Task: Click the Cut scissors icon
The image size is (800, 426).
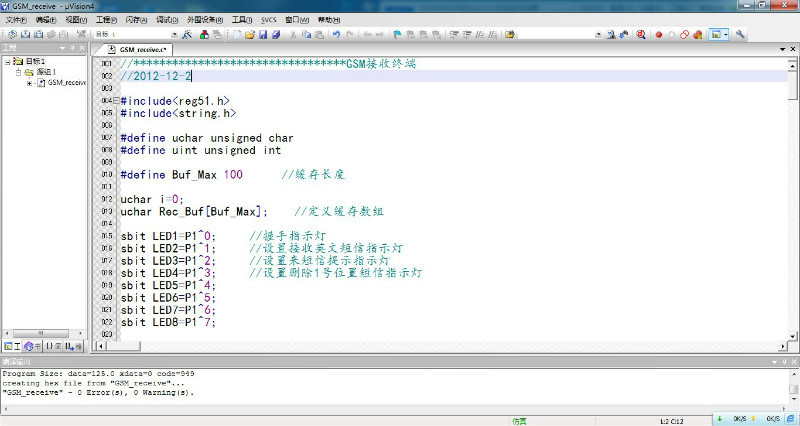Action: click(292, 34)
